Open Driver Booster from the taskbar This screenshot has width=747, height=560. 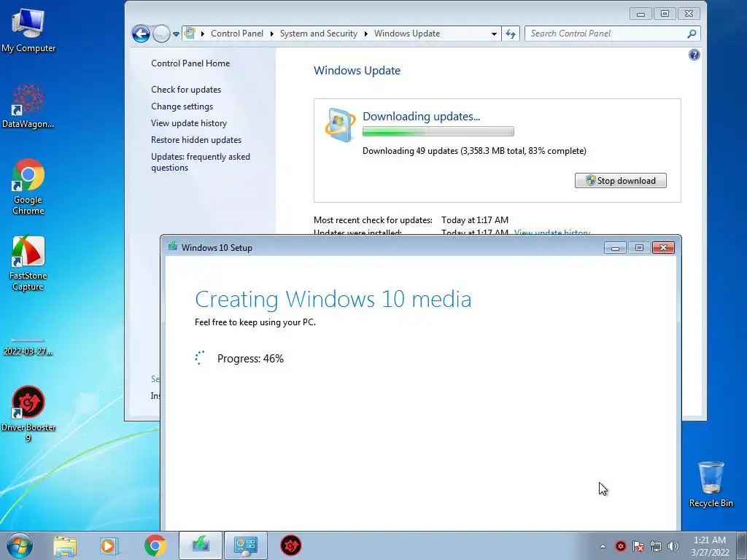click(290, 545)
